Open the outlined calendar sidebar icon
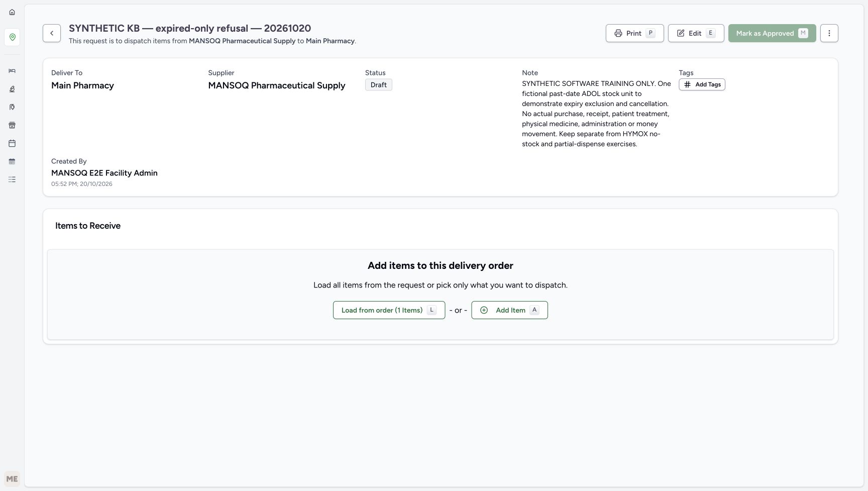The image size is (868, 491). coord(12,143)
